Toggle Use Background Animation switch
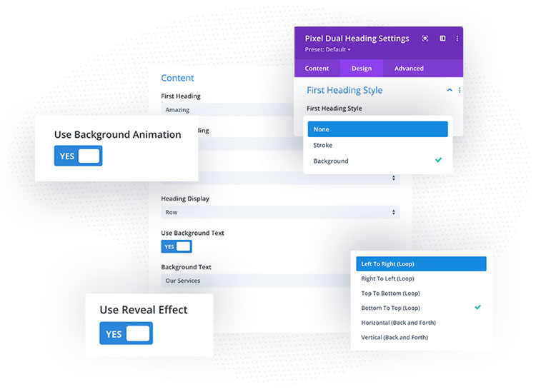This screenshot has width=536, height=392. point(79,156)
